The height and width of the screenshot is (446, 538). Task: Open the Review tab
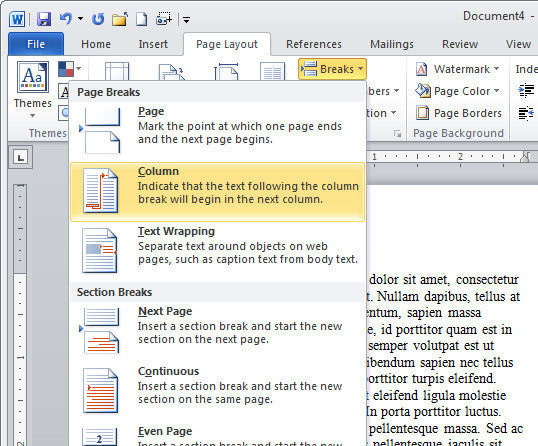coord(460,44)
